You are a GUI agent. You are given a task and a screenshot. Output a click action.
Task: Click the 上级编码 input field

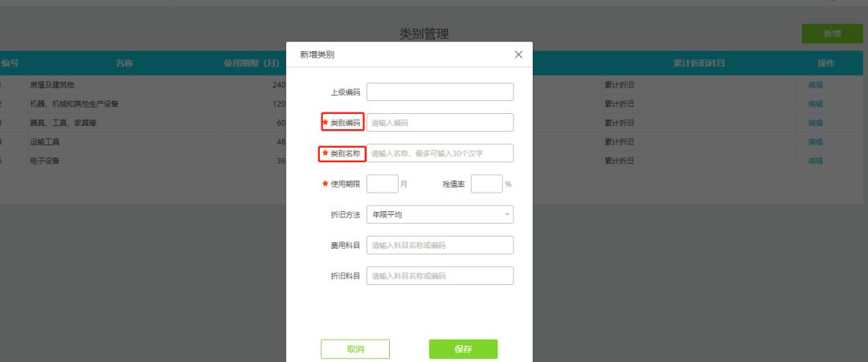[x=440, y=92]
